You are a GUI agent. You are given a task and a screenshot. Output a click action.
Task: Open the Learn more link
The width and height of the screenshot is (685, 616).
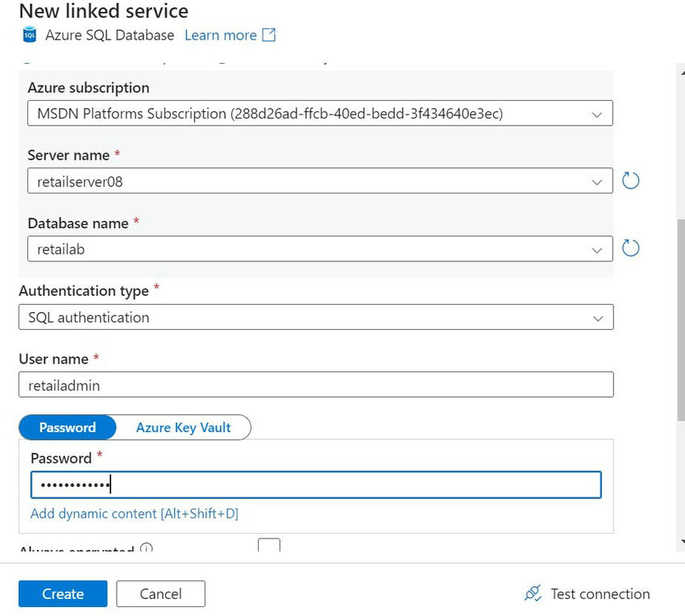(x=220, y=35)
